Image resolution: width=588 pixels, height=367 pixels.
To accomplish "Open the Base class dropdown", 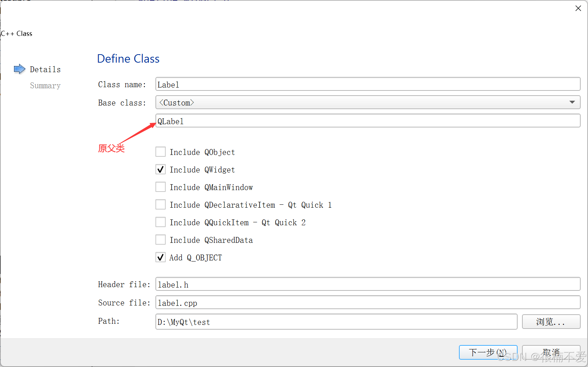I will click(368, 102).
